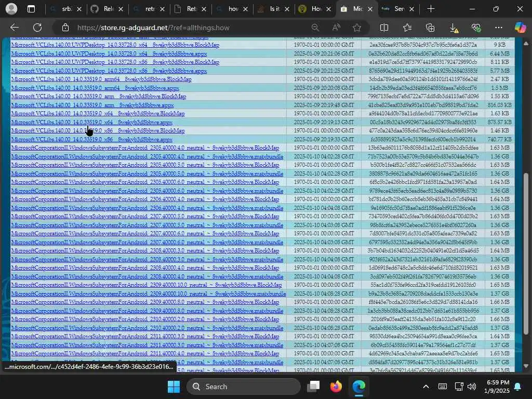Viewport: 532px width, 399px height.
Task: Click the scrollbar down arrow
Action: (526, 366)
